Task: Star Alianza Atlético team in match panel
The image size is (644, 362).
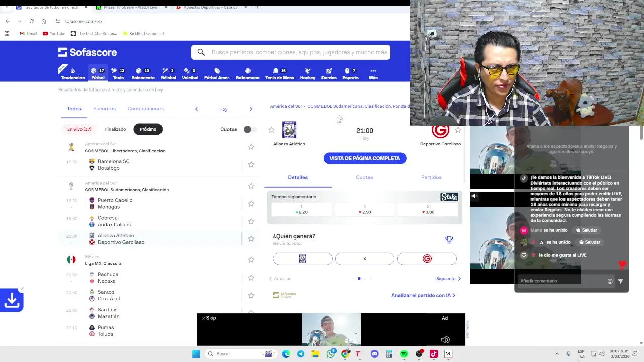Action: (x=271, y=130)
